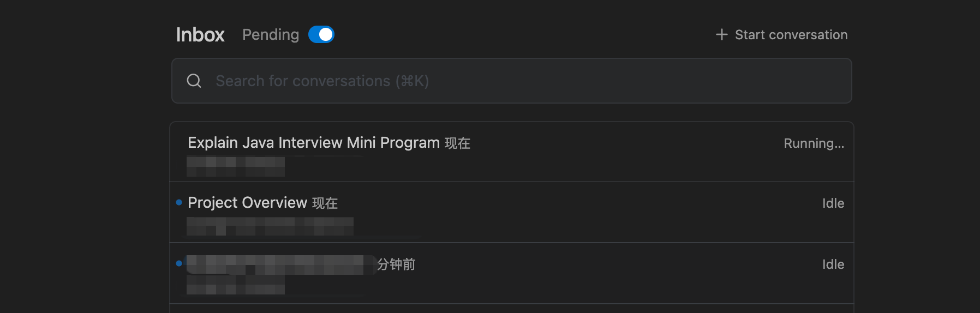Click the Idle status of Project Overview
The image size is (980, 313).
click(833, 203)
